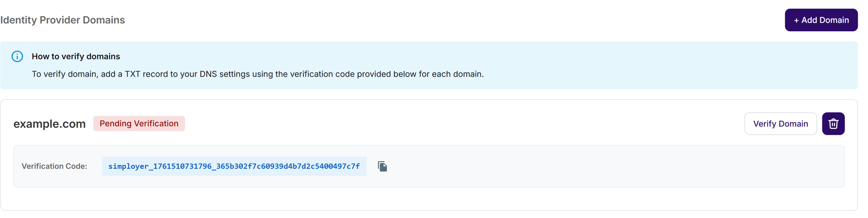Click the info circle icon in banner
The height and width of the screenshot is (218, 868).
click(17, 57)
